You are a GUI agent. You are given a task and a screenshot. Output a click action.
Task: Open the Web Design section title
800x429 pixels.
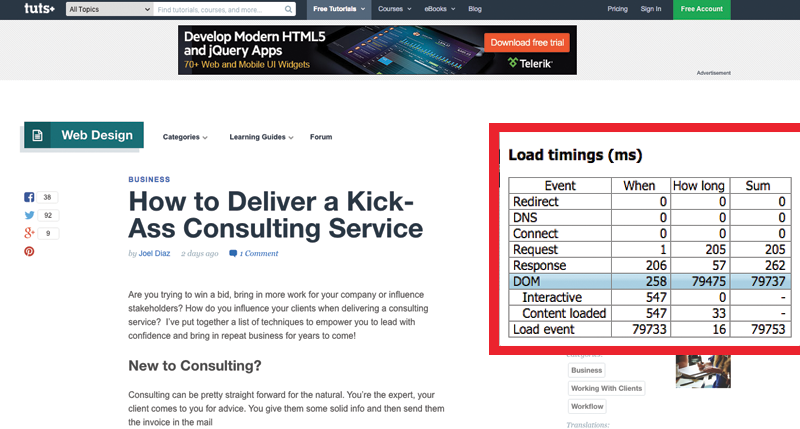97,135
